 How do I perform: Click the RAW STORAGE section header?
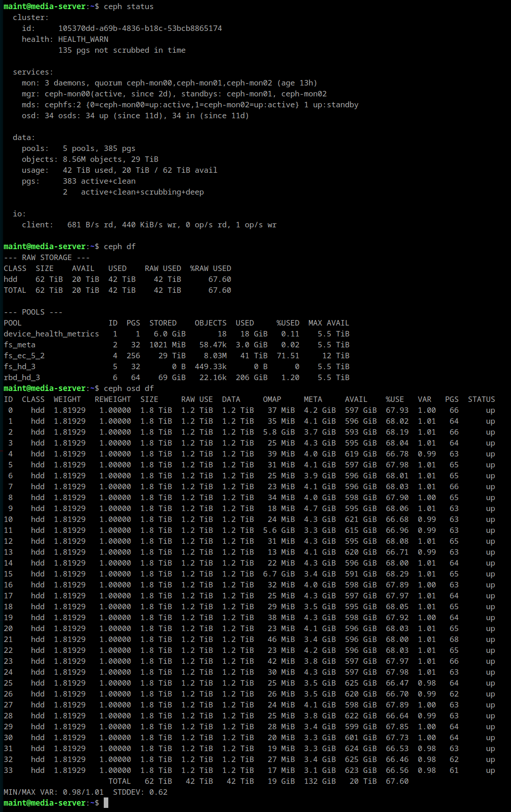pyautogui.click(x=46, y=258)
